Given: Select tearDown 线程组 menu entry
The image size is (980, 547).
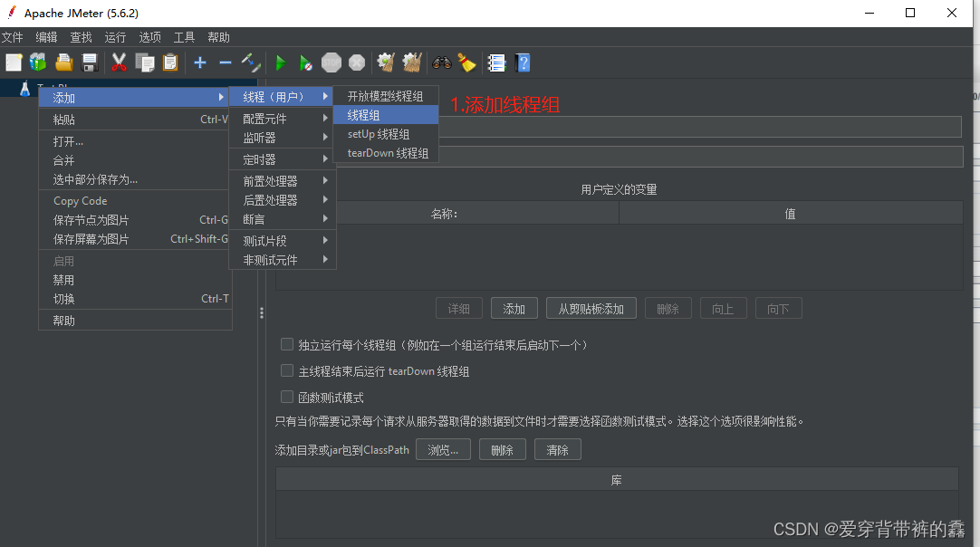Looking at the screenshot, I should pos(386,152).
